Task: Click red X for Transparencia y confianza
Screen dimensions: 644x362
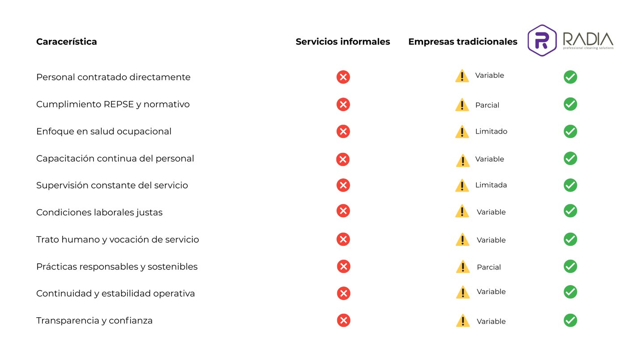Action: tap(343, 320)
